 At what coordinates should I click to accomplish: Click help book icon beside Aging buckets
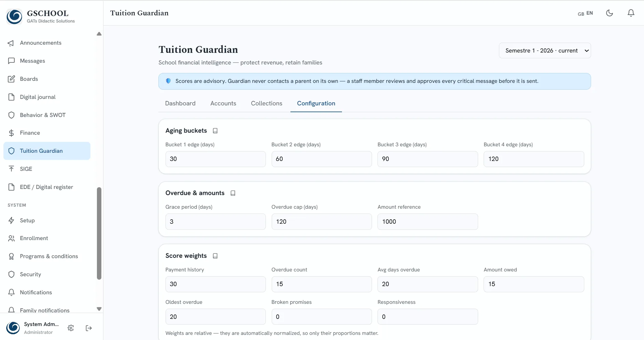click(x=215, y=131)
